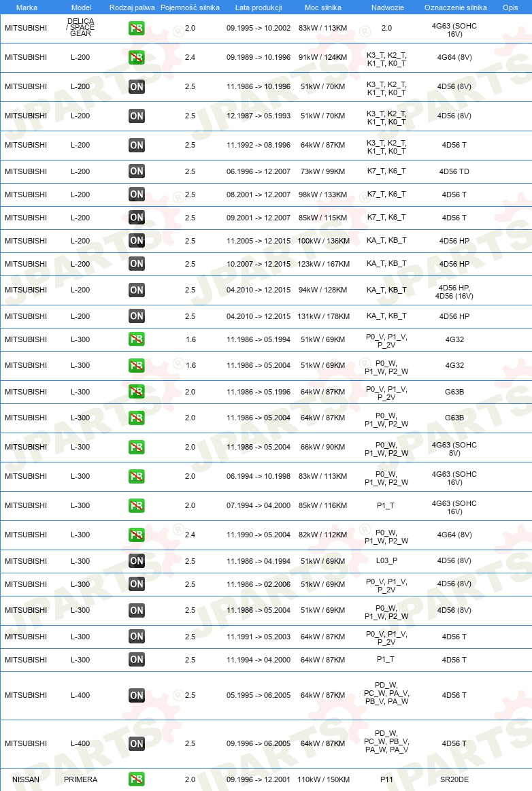The width and height of the screenshot is (532, 791).
Task: Click the 11.1990 -> 05.2004 production years cell
Action: tap(259, 535)
